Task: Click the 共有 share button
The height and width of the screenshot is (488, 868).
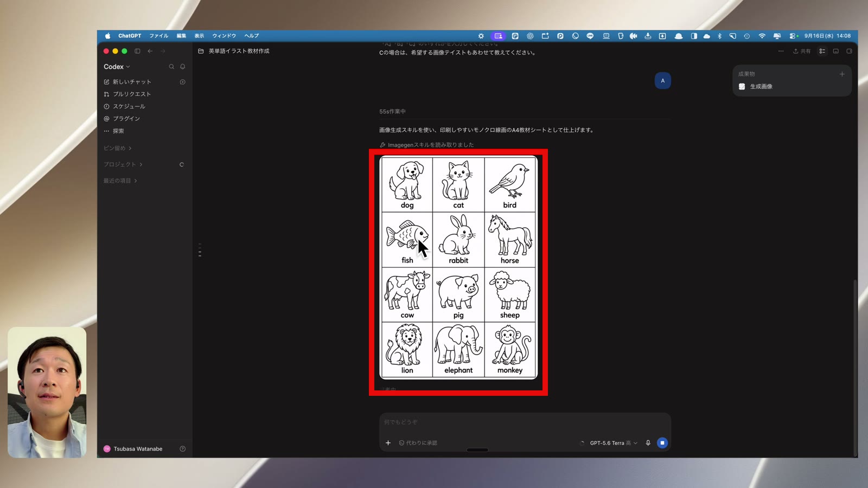Action: pos(802,51)
